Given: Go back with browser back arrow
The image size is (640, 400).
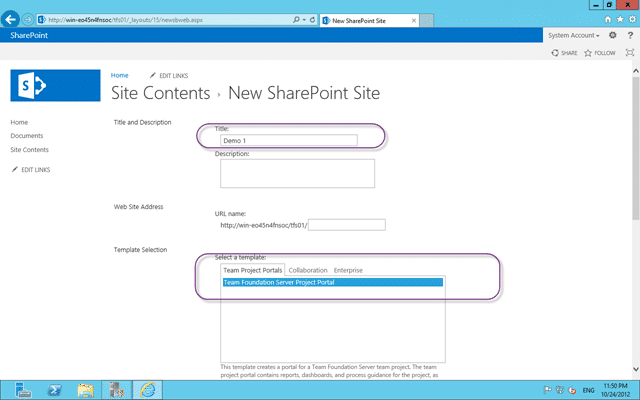Looking at the screenshot, I should click(x=10, y=19).
